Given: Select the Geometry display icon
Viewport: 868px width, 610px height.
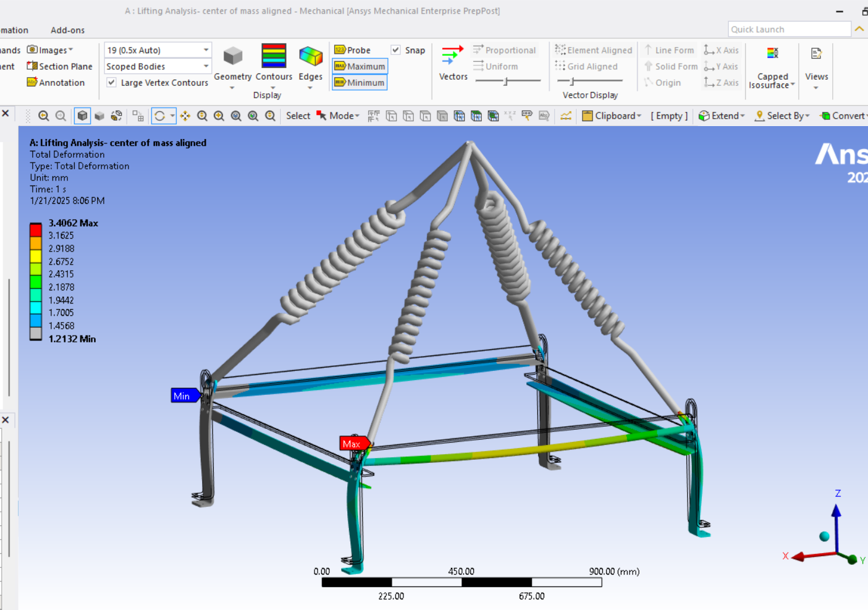Looking at the screenshot, I should pos(232,57).
